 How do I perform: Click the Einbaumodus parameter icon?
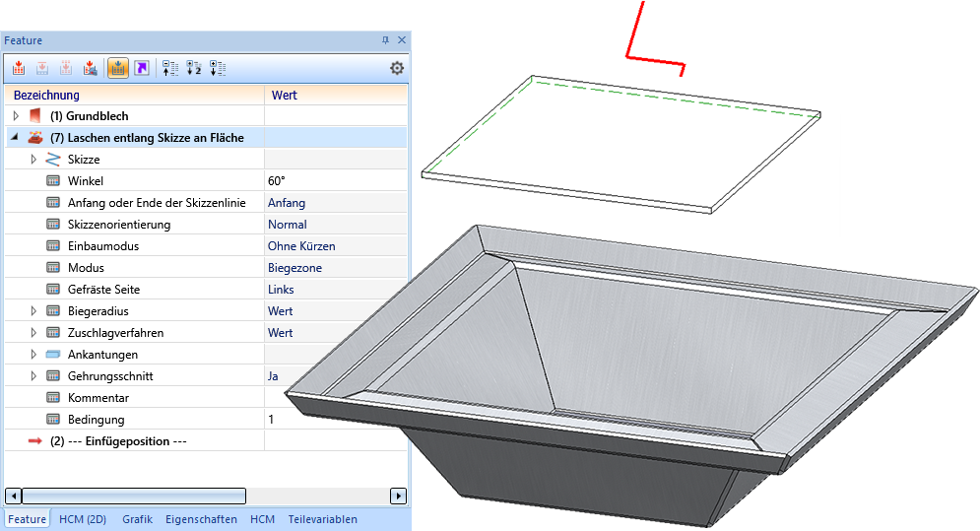click(53, 246)
